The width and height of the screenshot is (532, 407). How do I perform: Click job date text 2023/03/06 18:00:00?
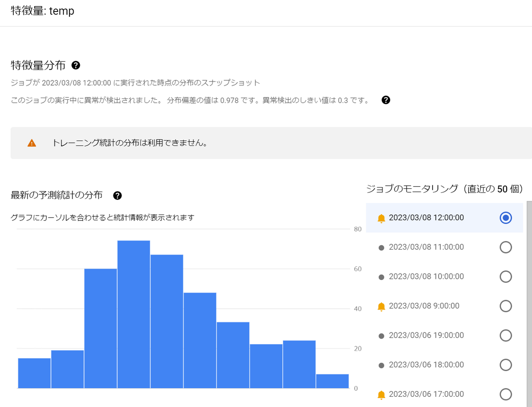click(x=426, y=365)
